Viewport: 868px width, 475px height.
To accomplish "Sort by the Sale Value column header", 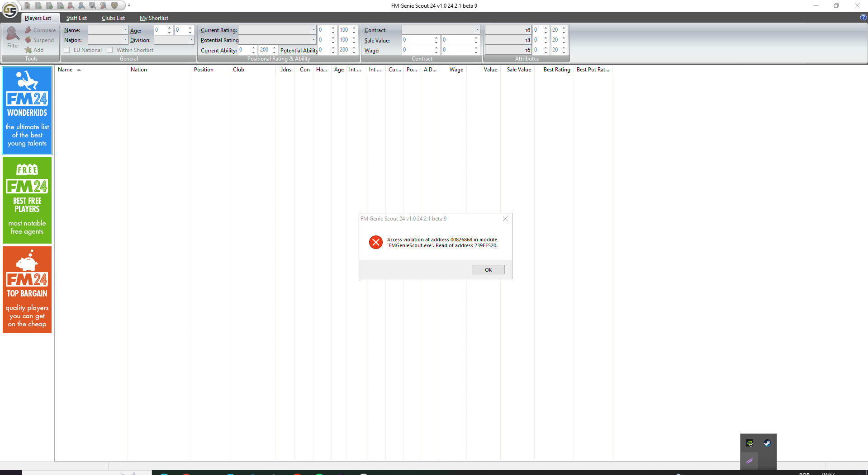I will click(517, 70).
